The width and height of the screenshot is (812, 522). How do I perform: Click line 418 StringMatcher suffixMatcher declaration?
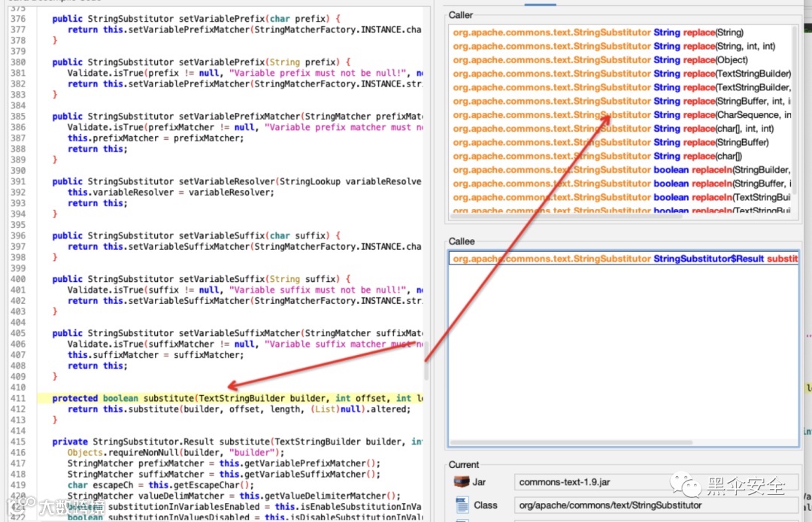(224, 475)
